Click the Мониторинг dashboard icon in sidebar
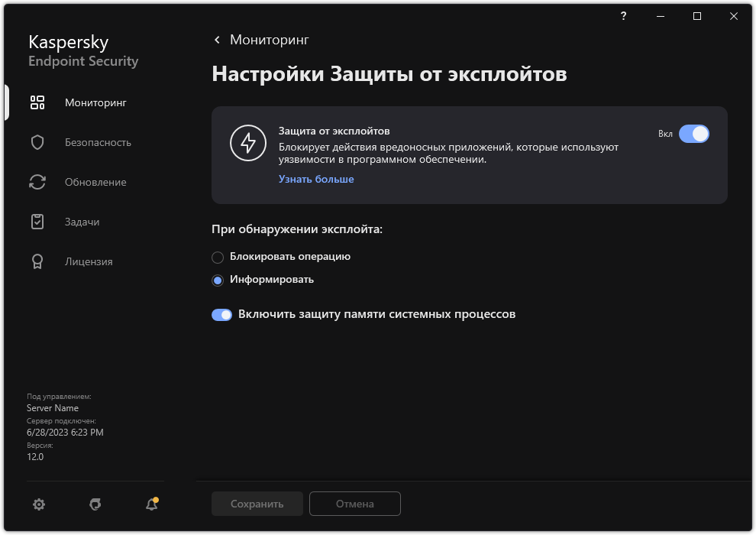756x535 pixels. tap(37, 102)
